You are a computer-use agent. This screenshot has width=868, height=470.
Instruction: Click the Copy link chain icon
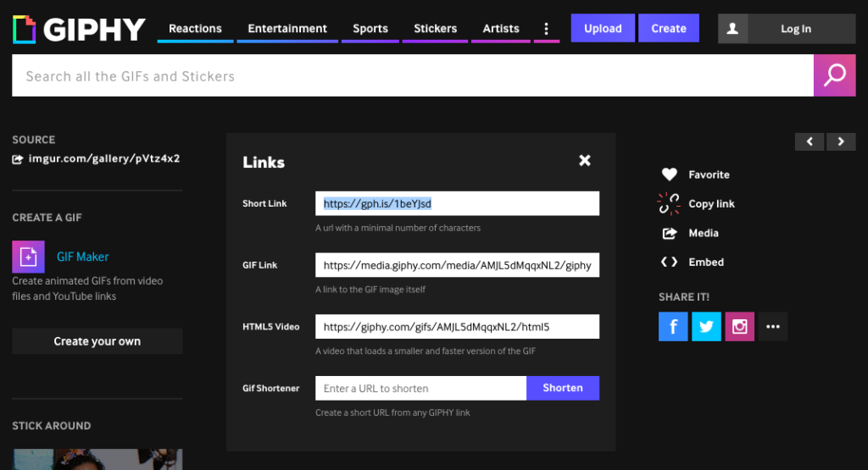coord(669,203)
